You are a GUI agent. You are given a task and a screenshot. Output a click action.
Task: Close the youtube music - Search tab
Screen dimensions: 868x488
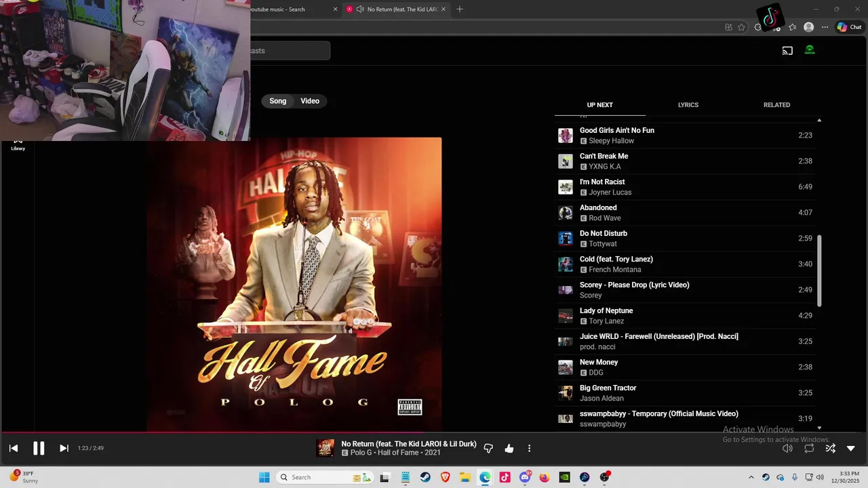coord(335,9)
